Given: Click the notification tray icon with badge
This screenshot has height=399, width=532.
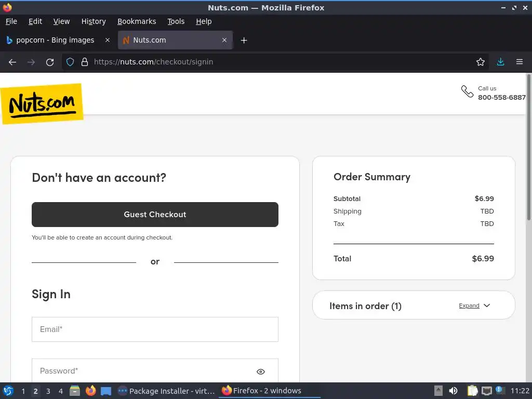Looking at the screenshot, I should click(x=500, y=390).
